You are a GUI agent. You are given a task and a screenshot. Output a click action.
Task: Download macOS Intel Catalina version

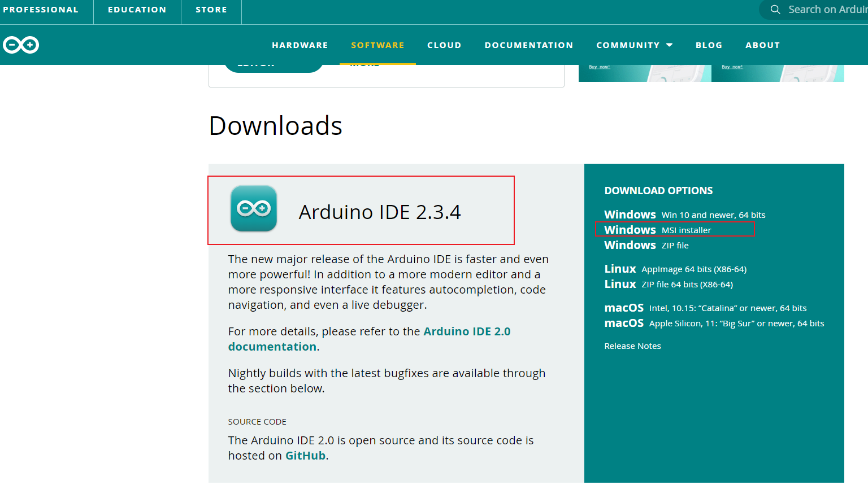(x=705, y=308)
